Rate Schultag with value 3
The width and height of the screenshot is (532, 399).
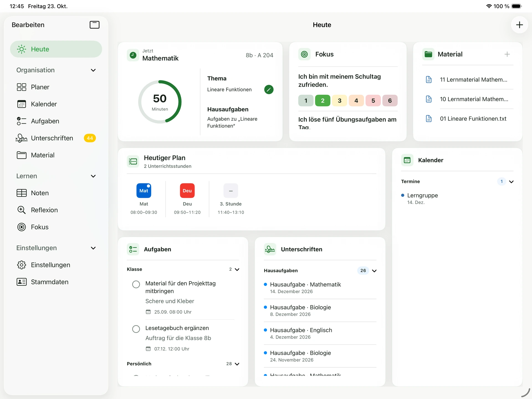339,101
